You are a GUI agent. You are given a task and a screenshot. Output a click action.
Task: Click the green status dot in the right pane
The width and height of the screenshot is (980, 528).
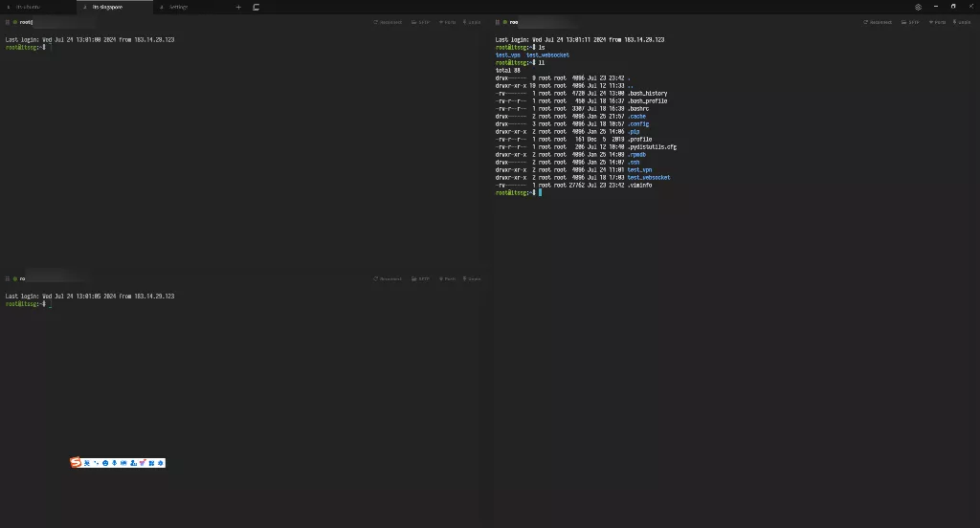(x=505, y=22)
